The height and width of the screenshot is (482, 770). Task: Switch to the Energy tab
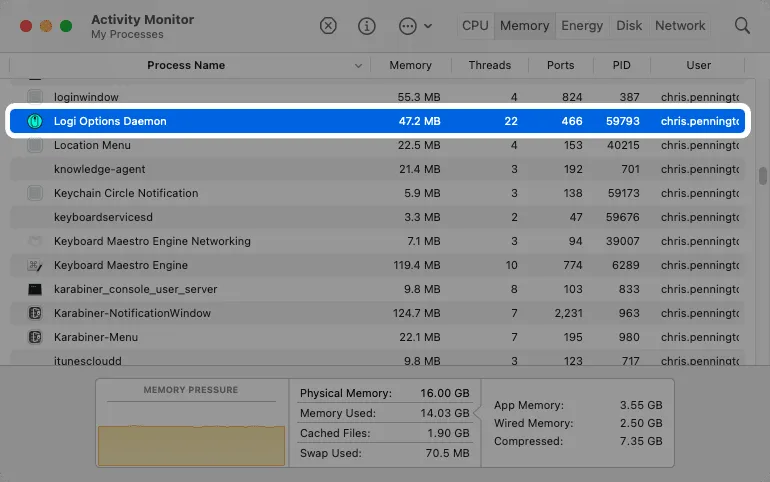[x=581, y=26]
